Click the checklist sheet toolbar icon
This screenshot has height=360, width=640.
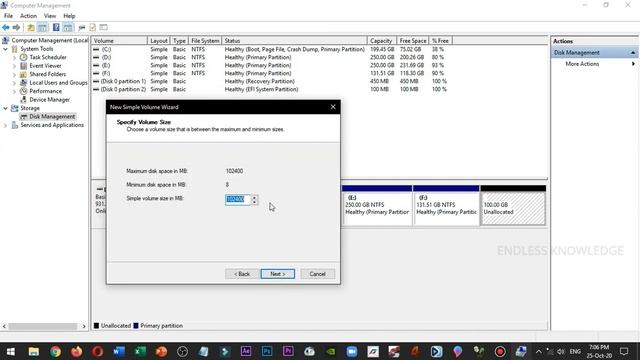click(93, 27)
